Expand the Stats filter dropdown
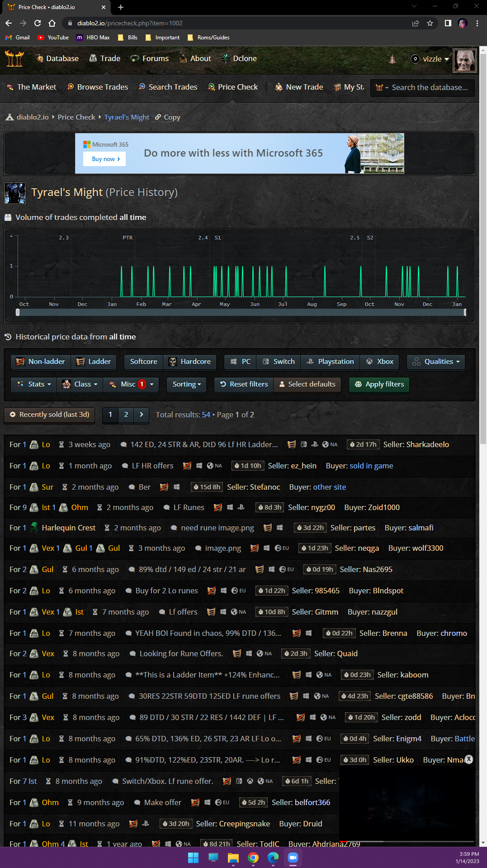487x868 pixels. (33, 384)
